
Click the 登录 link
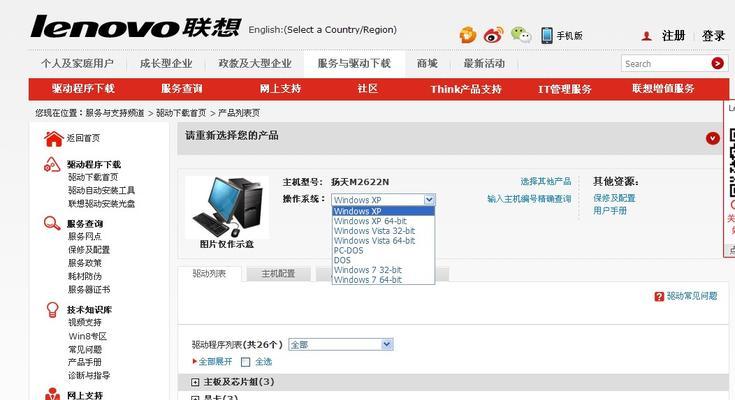pos(713,36)
